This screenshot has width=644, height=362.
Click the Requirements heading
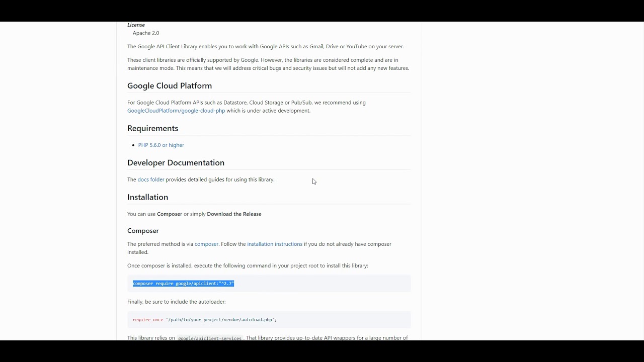[x=152, y=128]
